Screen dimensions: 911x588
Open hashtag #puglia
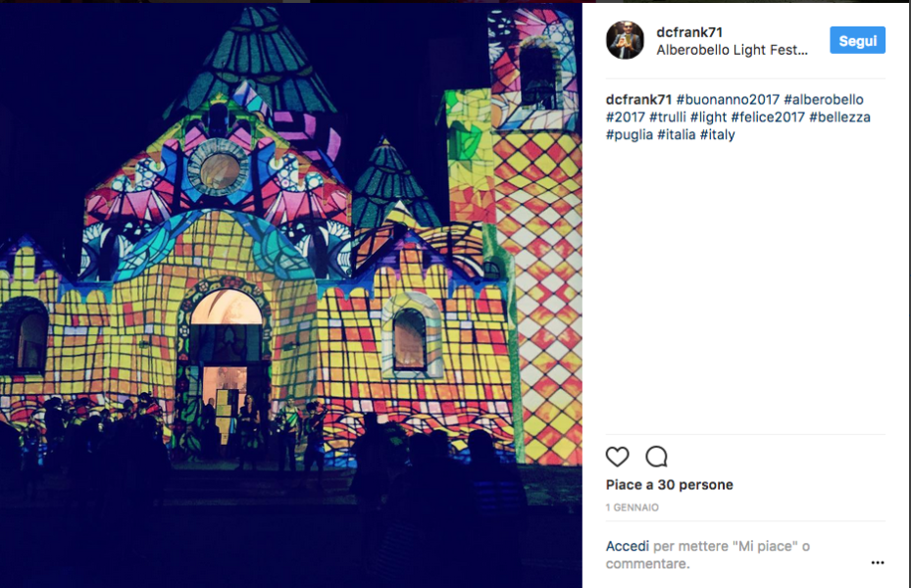tap(630, 134)
